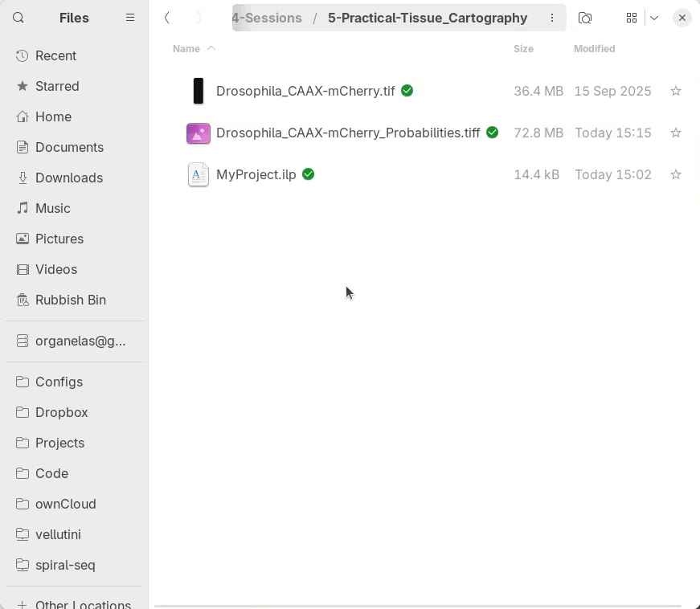Image resolution: width=700 pixels, height=609 pixels.
Task: Sort files by the Size column
Action: pyautogui.click(x=523, y=49)
